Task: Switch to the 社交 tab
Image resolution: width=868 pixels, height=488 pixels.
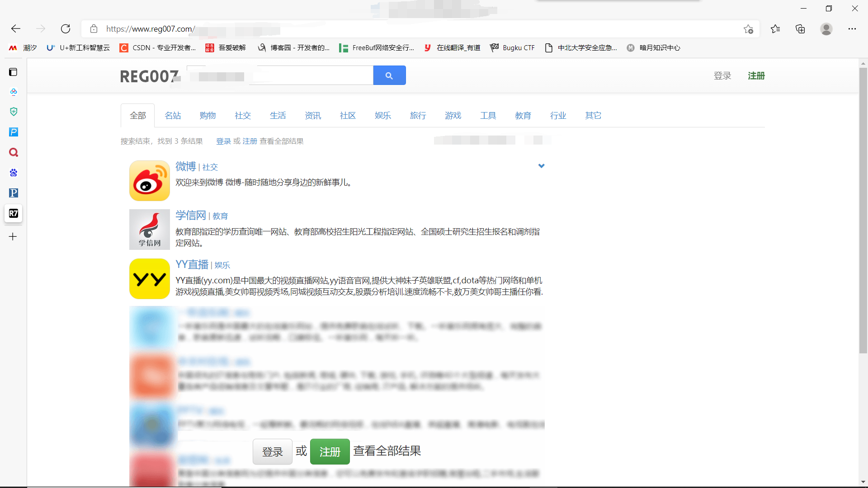Action: 243,116
